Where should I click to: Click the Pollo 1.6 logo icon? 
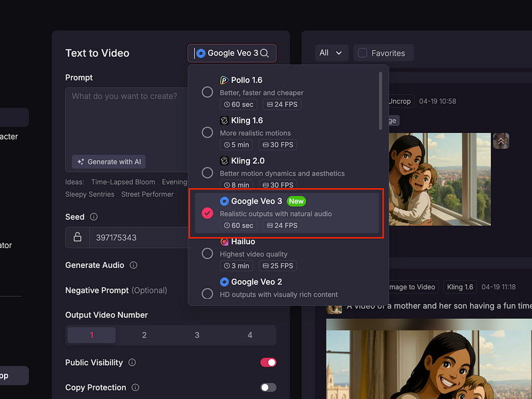pos(224,80)
